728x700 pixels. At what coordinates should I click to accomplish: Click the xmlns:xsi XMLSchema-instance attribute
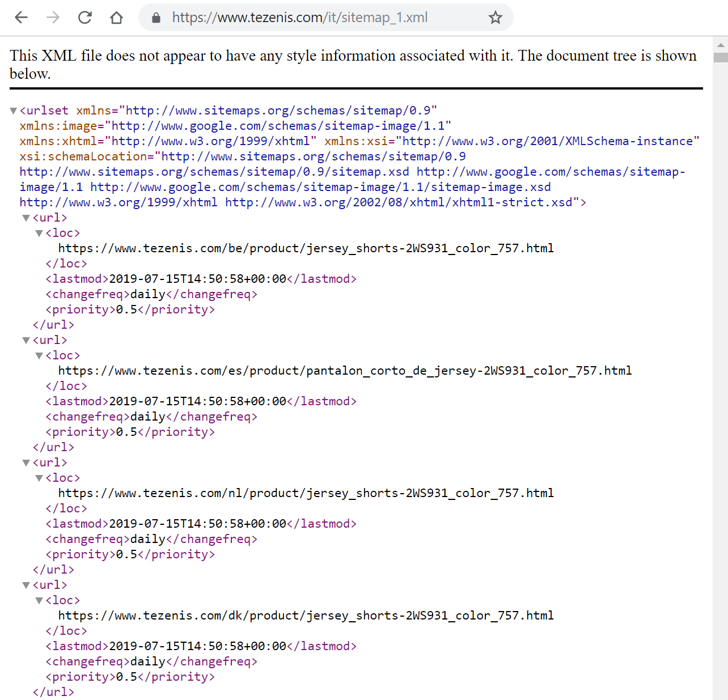tap(512, 141)
